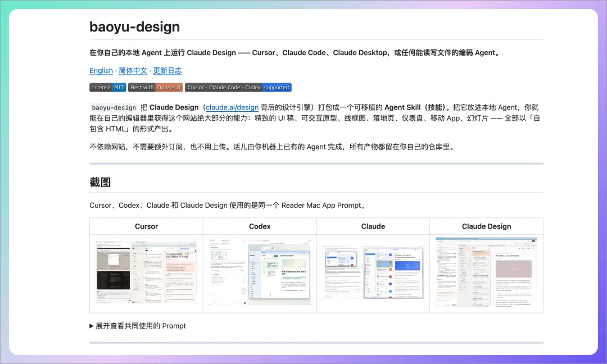Click the Best with Opus 4.8 badge
Screen dimensions: 607x364
[155, 88]
